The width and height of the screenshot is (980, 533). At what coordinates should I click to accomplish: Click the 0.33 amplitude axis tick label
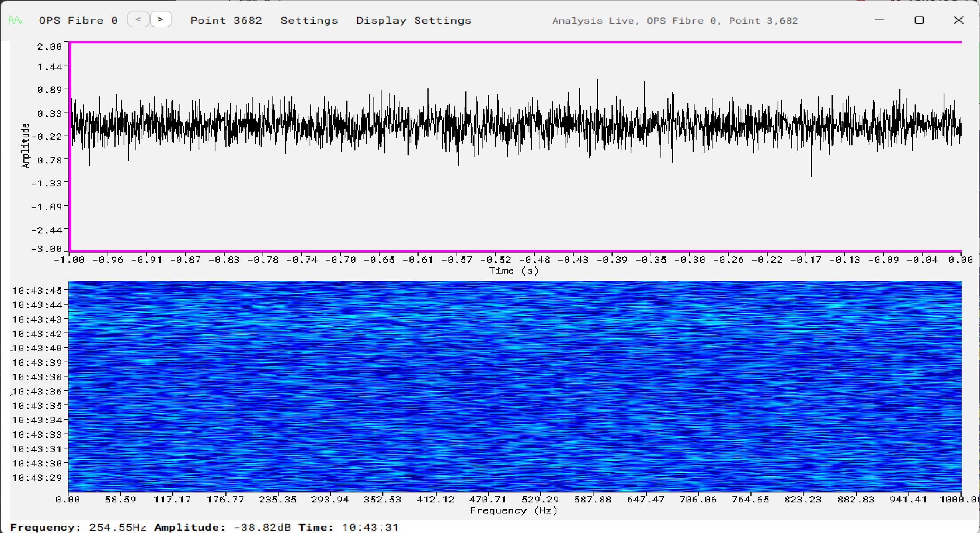point(49,114)
